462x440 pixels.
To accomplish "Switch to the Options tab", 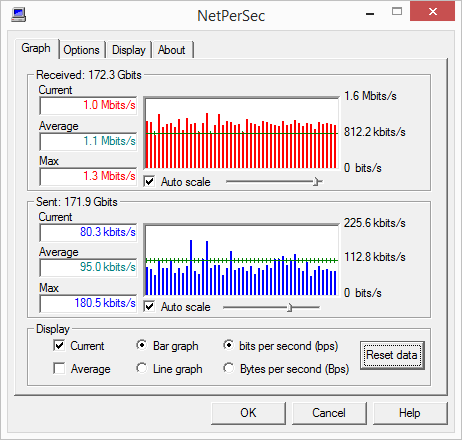I will pos(81,50).
